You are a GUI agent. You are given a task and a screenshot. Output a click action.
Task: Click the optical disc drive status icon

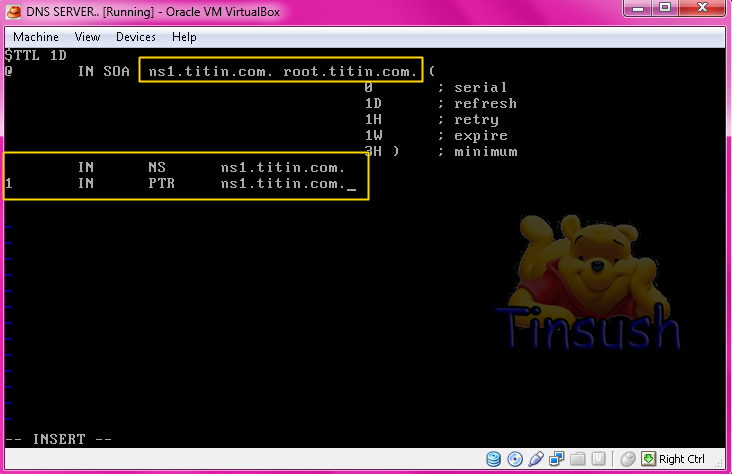[x=514, y=459]
